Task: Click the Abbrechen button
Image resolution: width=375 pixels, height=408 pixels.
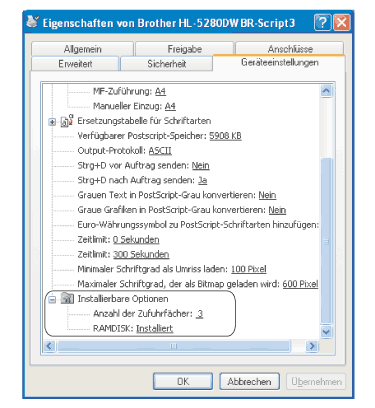Action: [249, 381]
